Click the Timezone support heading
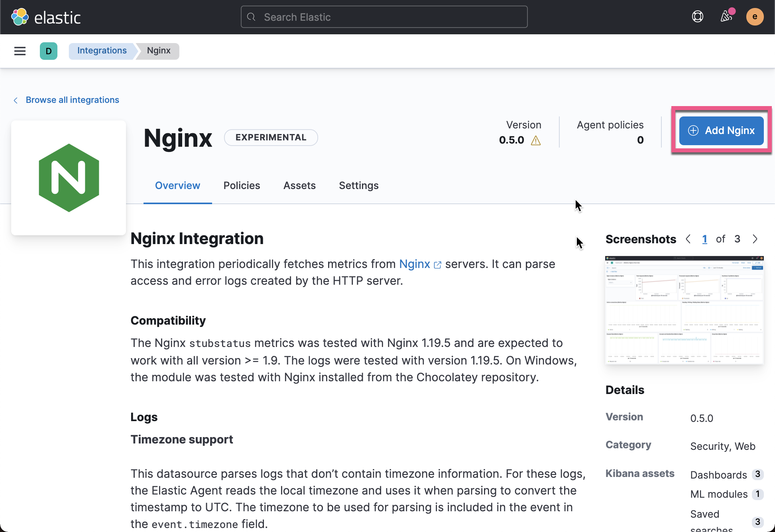This screenshot has height=532, width=775. 182,439
